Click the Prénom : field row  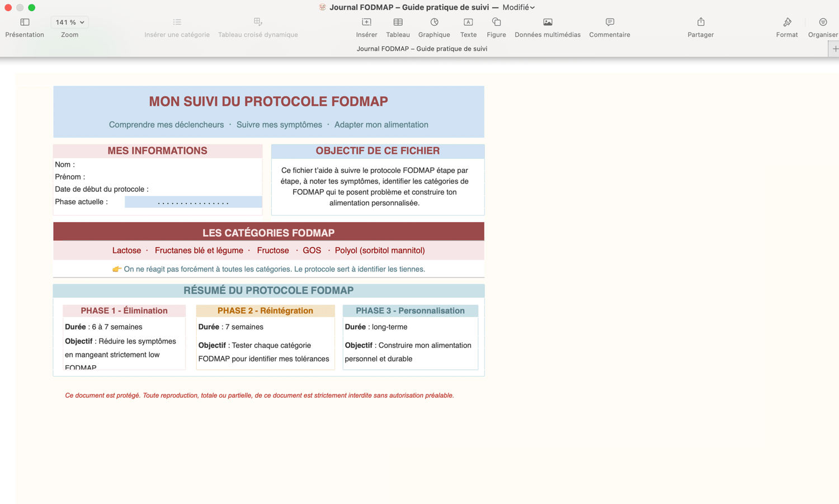pos(158,177)
